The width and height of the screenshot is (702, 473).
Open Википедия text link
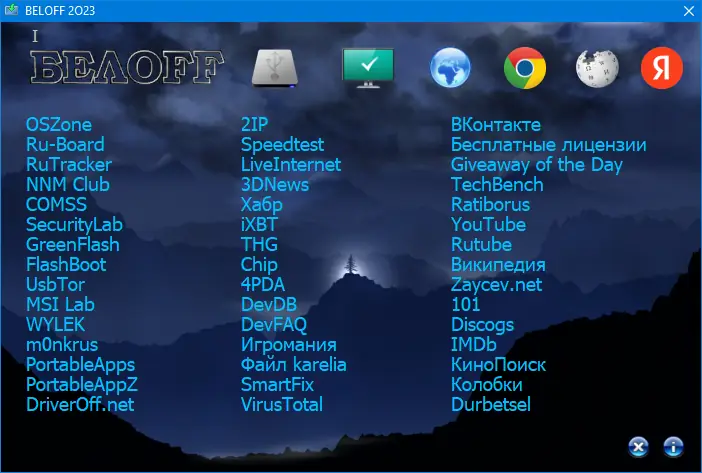(x=498, y=264)
